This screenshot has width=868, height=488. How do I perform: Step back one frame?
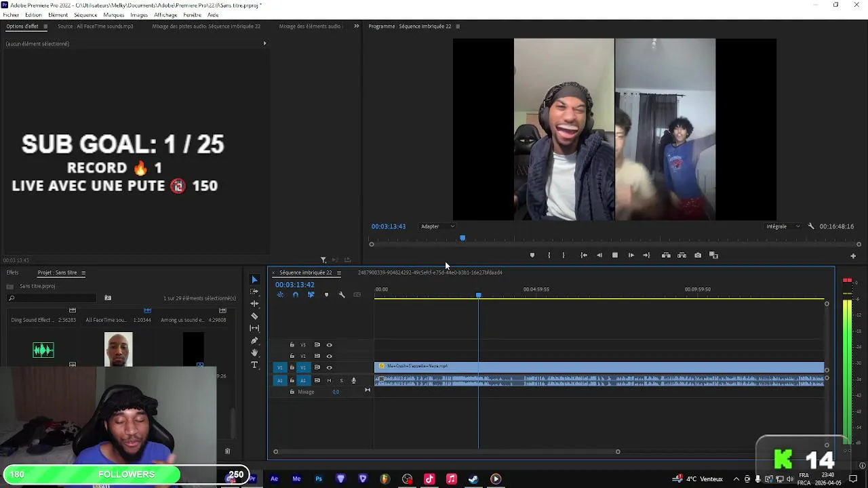[599, 256]
